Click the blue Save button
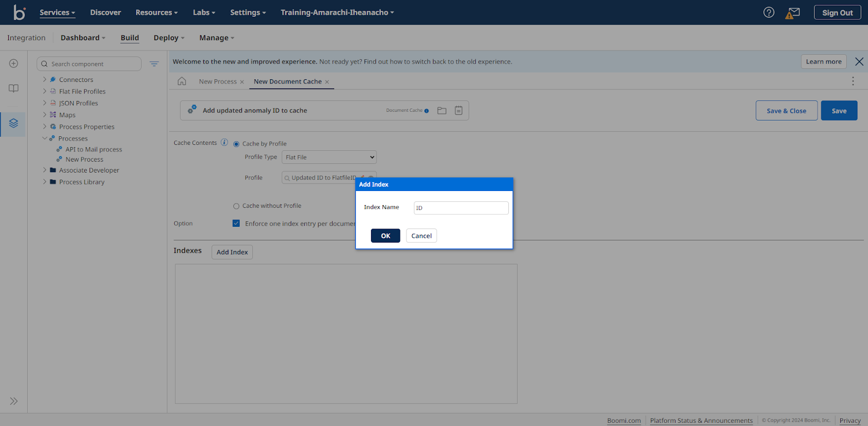 click(839, 111)
